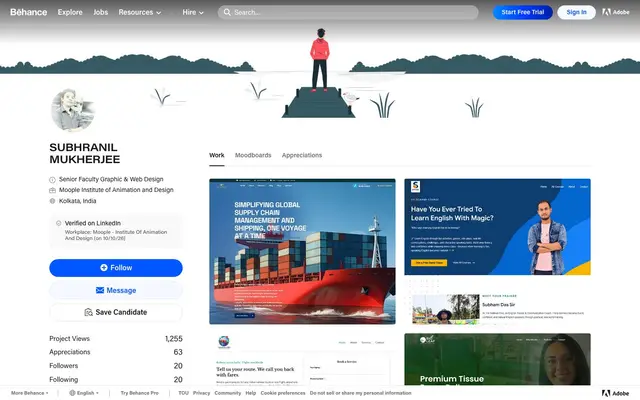Image resolution: width=640 pixels, height=400 pixels.
Task: Open the Community footer link
Action: click(228, 393)
